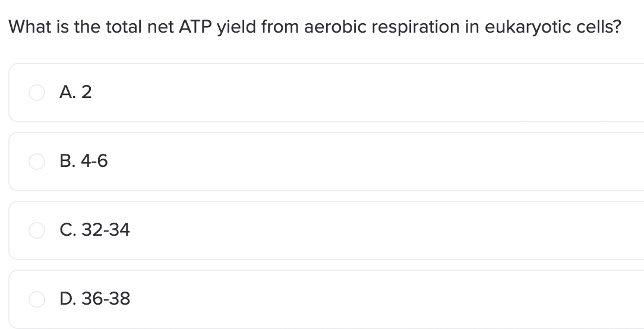Click empty space inside option A card
The image size is (644, 329).
[x=370, y=93]
